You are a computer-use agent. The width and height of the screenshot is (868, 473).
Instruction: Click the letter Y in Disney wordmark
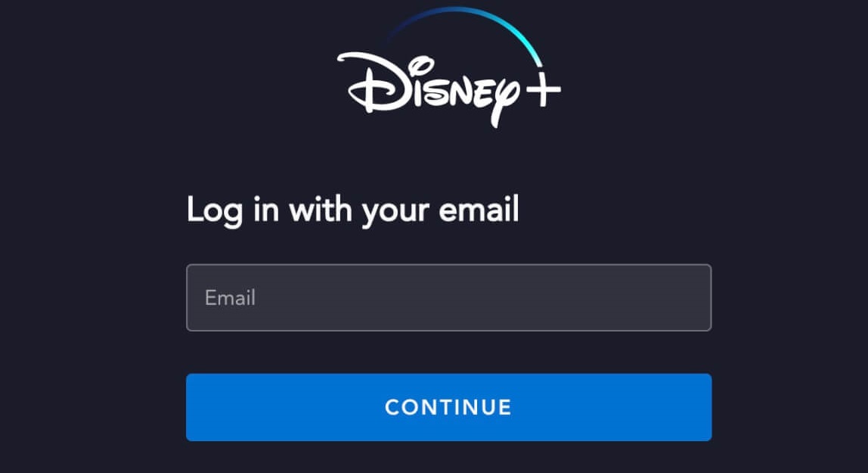(x=505, y=101)
